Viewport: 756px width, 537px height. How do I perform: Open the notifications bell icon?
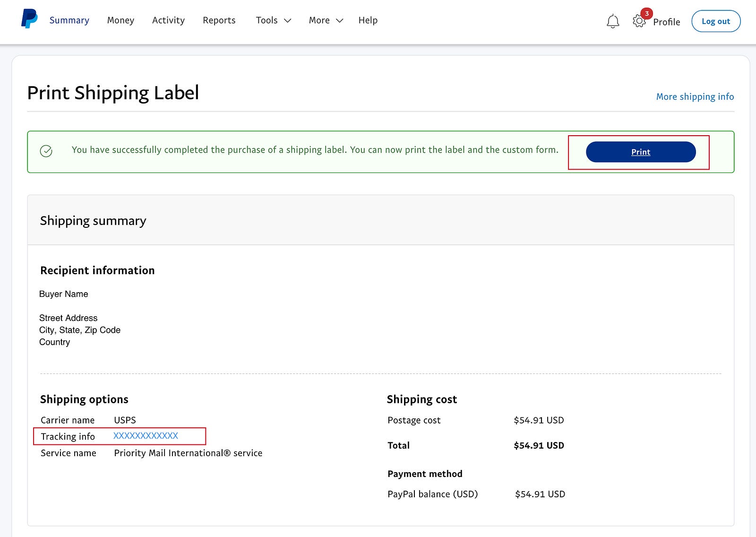[613, 21]
